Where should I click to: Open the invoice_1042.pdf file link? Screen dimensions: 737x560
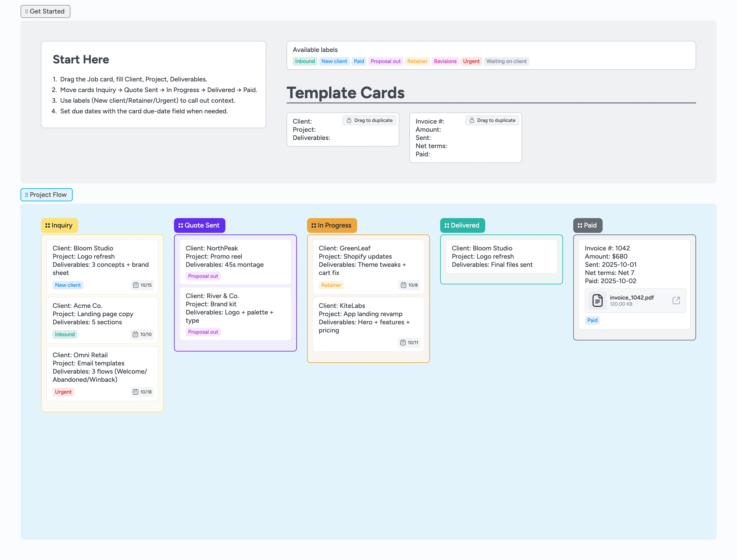point(632,298)
